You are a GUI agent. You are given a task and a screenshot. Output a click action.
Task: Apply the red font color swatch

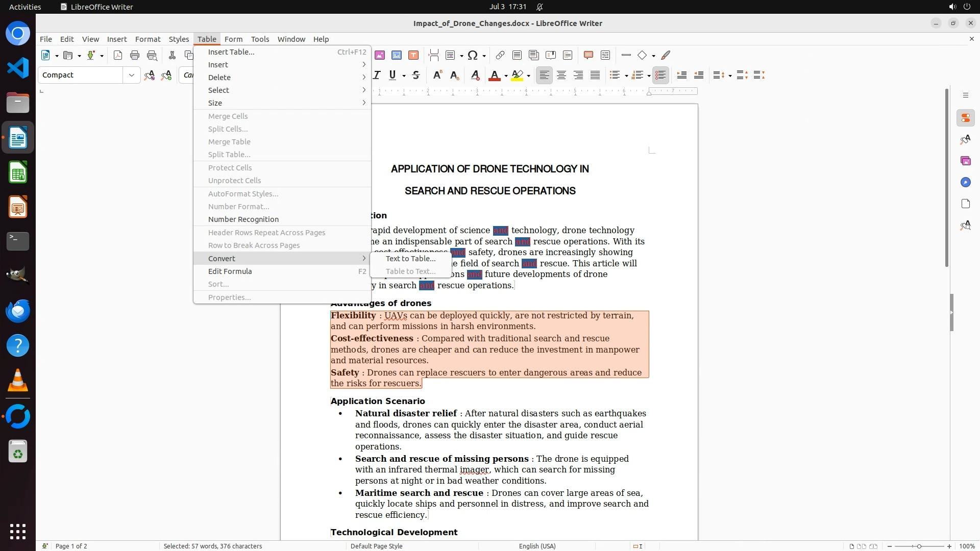[494, 76]
